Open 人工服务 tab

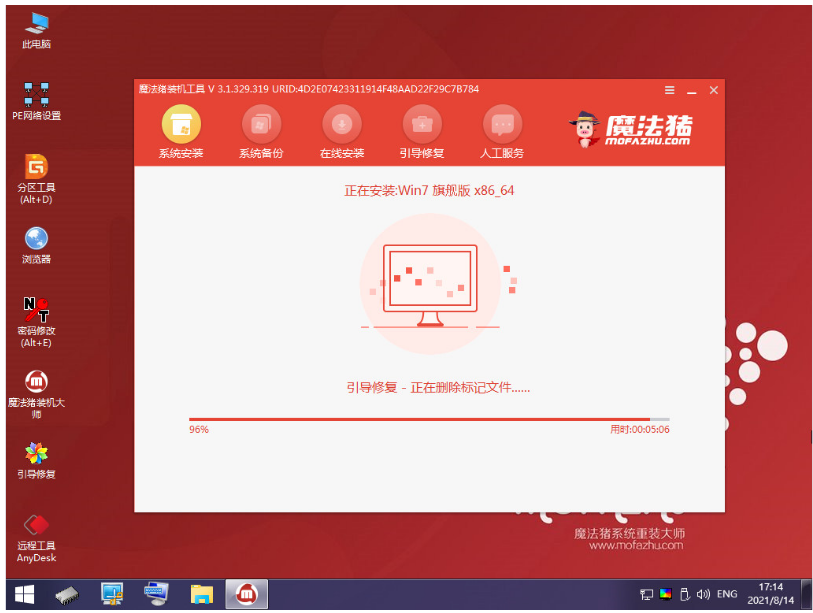(502, 132)
